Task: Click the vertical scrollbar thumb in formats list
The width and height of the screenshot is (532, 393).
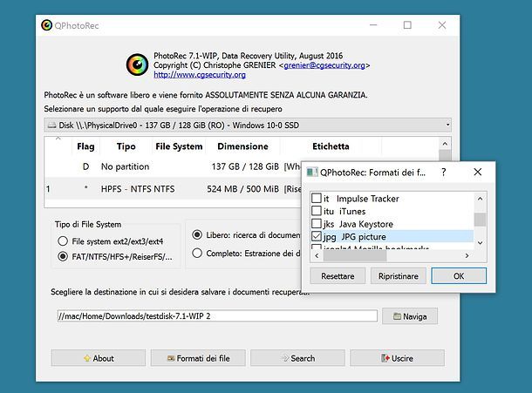Action: tap(480, 220)
